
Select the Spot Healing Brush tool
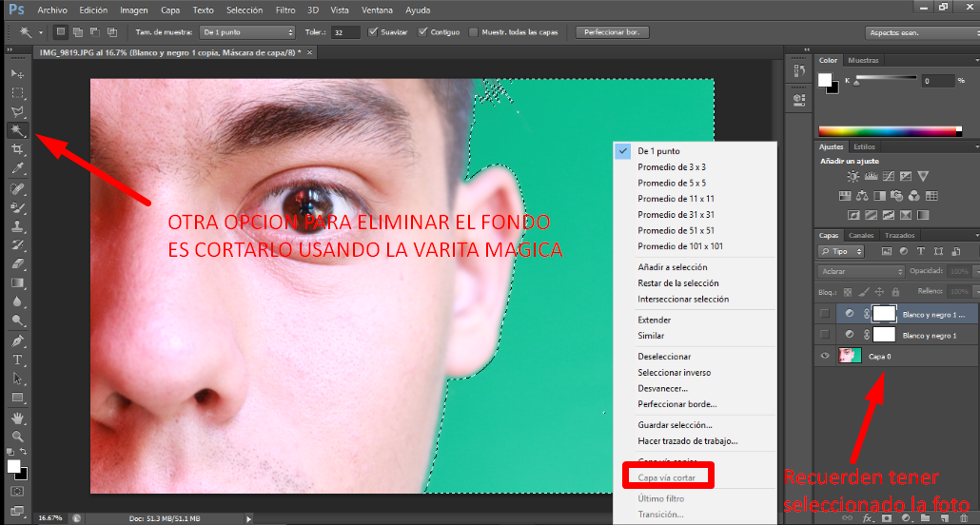click(x=17, y=188)
